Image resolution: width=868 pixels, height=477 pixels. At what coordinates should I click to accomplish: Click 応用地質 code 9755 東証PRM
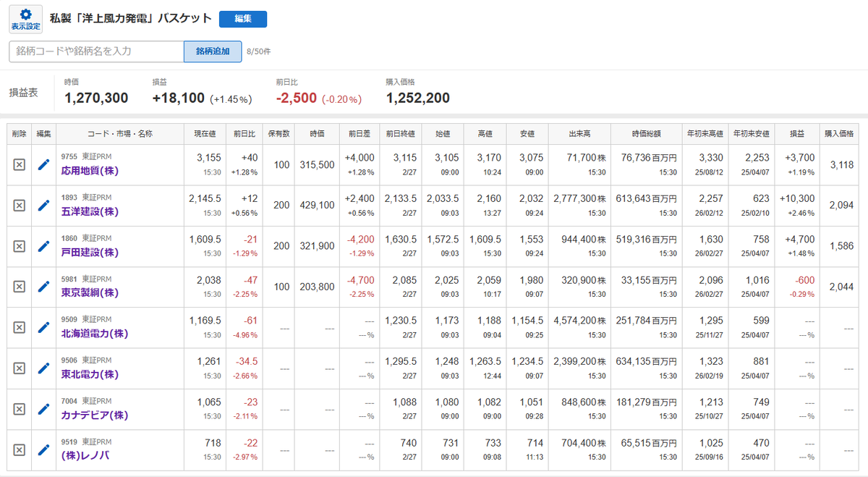(86, 156)
